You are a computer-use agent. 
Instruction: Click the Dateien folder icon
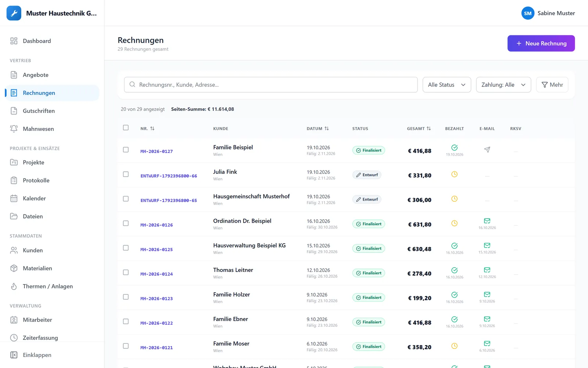(x=14, y=216)
